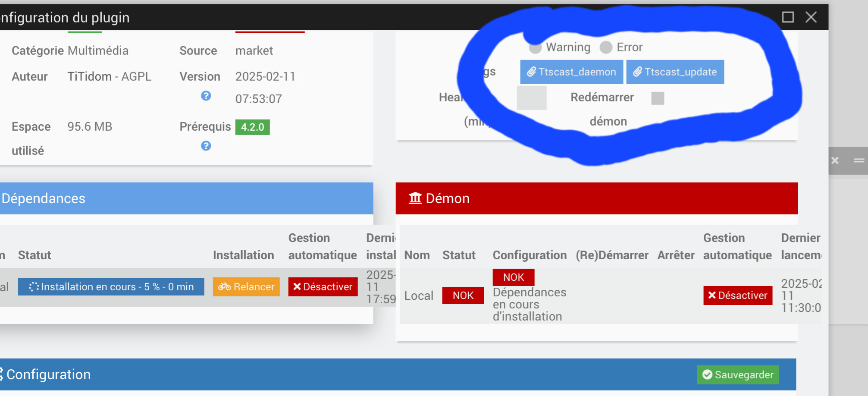Click the bicycle icon on Relancer
Image resolution: width=868 pixels, height=396 pixels.
pyautogui.click(x=225, y=287)
